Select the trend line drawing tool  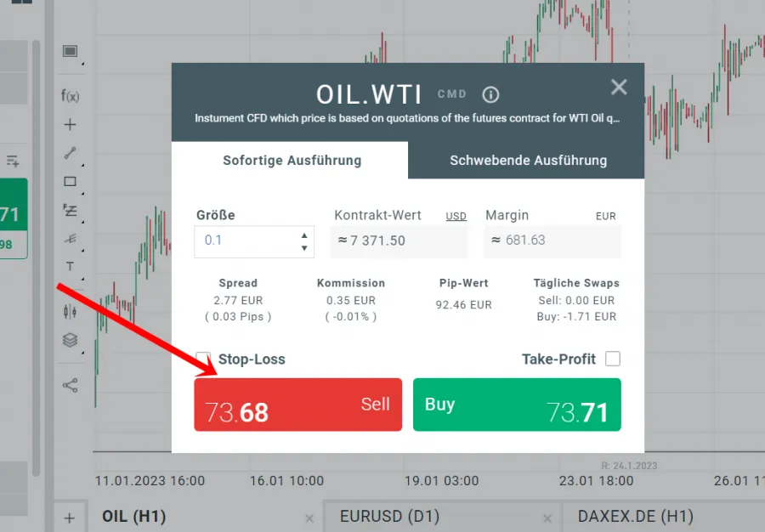click(70, 153)
